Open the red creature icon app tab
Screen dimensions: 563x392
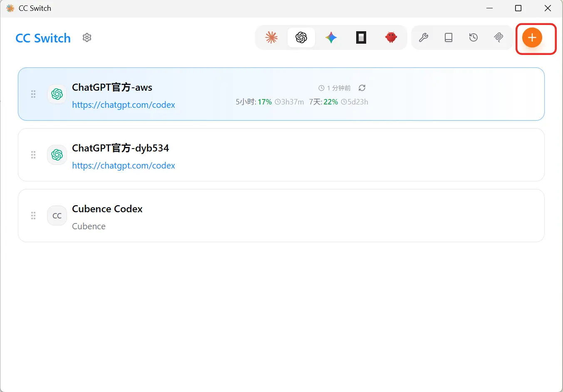pos(391,37)
